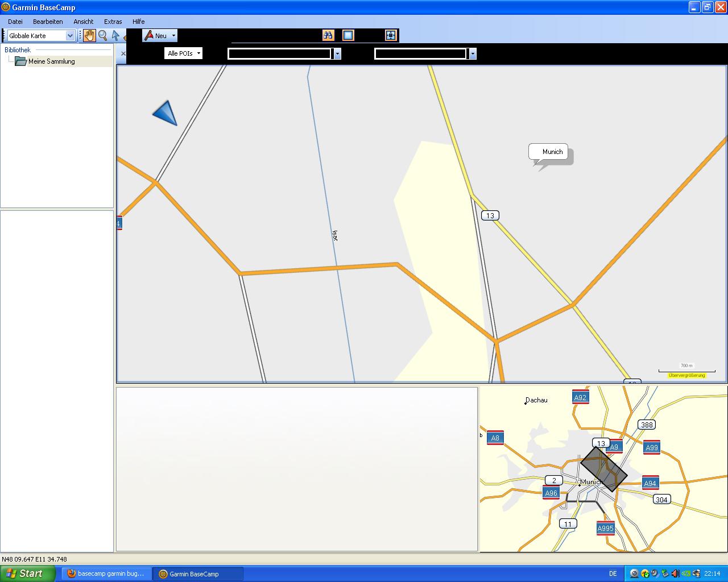728x582 pixels.
Task: Open the Ansicht menu
Action: pyautogui.click(x=83, y=22)
